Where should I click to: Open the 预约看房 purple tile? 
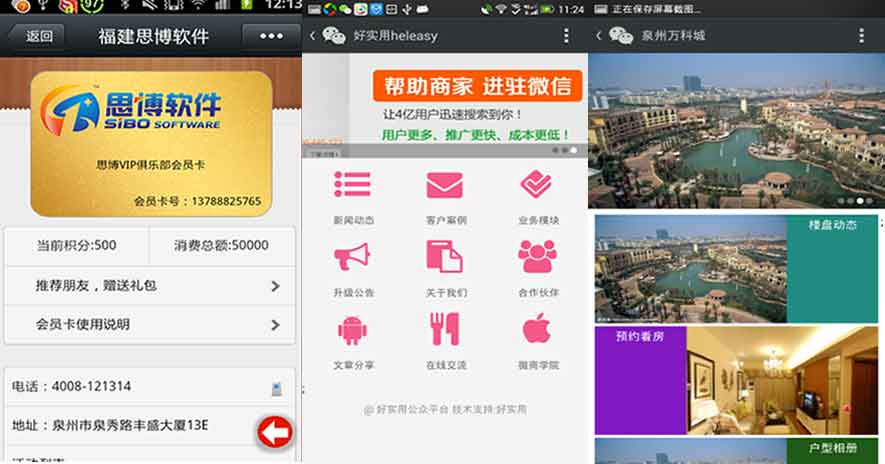pyautogui.click(x=640, y=380)
